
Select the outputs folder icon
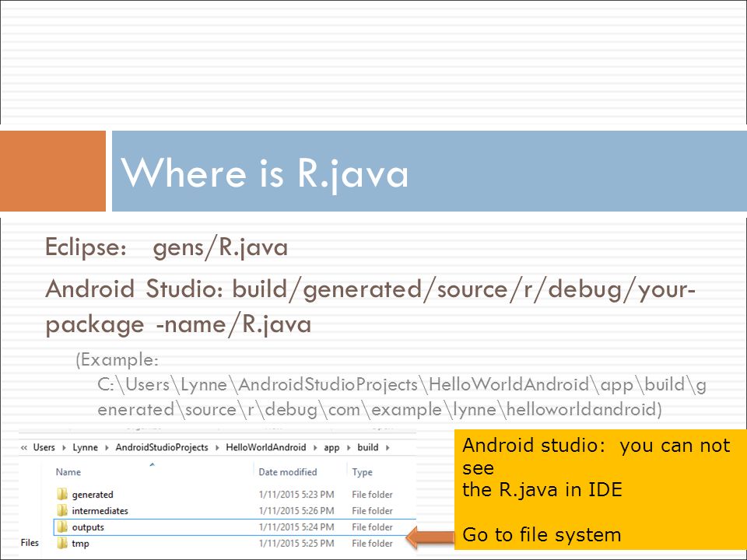point(62,527)
